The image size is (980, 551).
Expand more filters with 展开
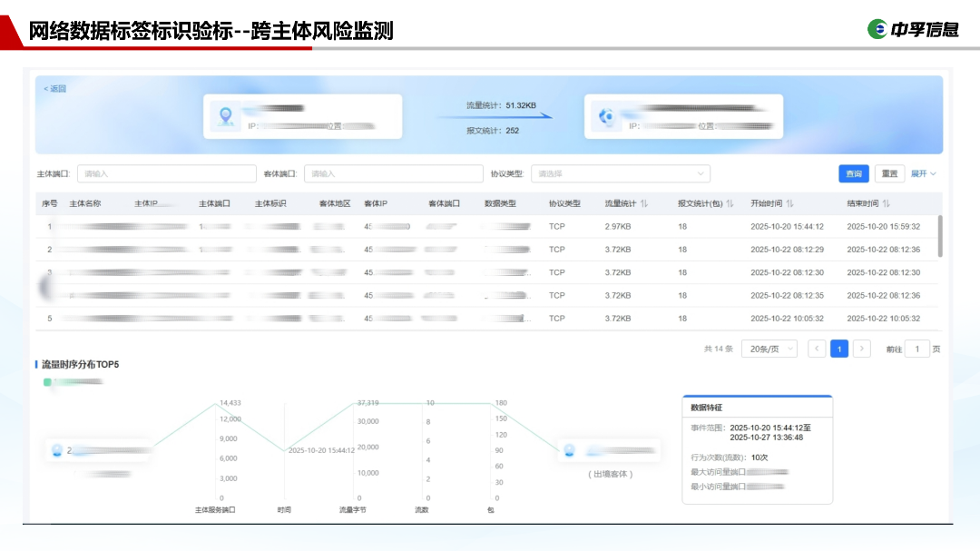point(924,173)
